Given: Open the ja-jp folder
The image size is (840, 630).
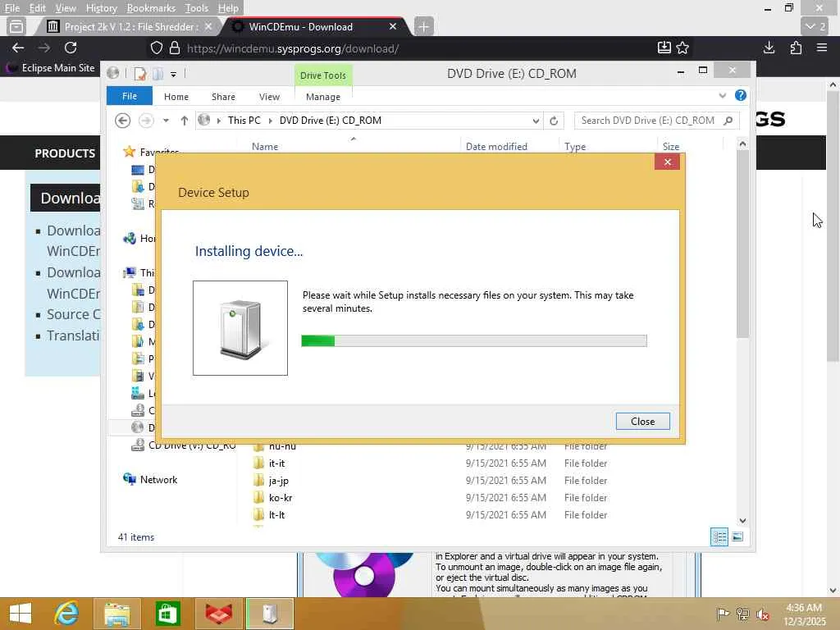Looking at the screenshot, I should pos(279,481).
